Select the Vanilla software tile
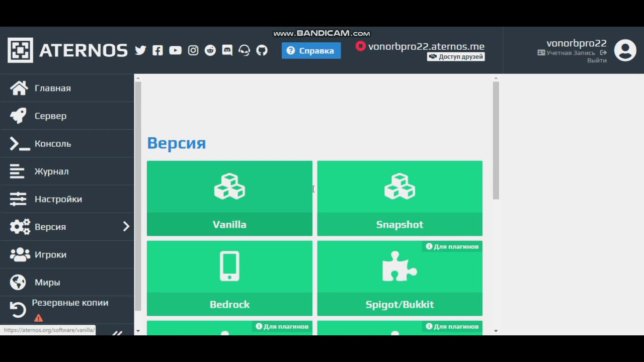This screenshot has height=362, width=644. [x=229, y=198]
